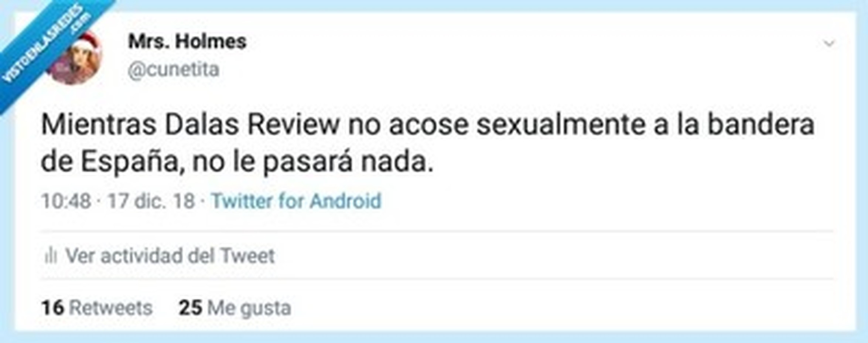Open the Mrs. Holmes display name
This screenshot has width=868, height=343.
click(187, 41)
